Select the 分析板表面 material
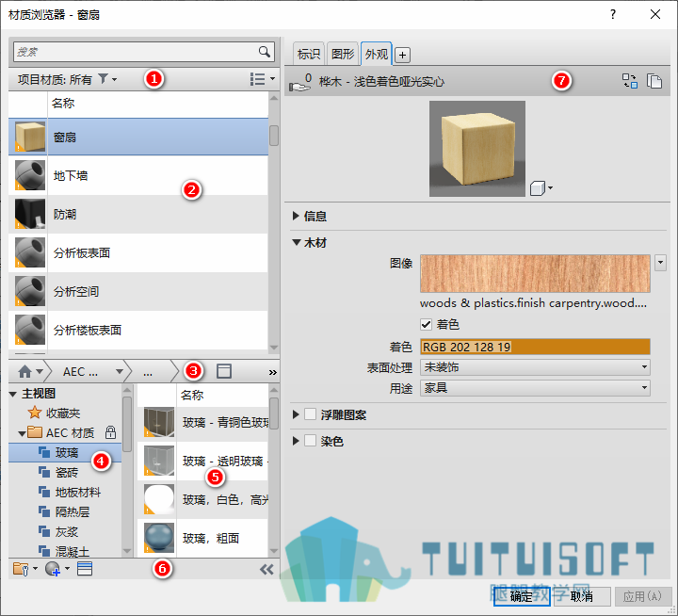The image size is (678, 616). (x=138, y=252)
